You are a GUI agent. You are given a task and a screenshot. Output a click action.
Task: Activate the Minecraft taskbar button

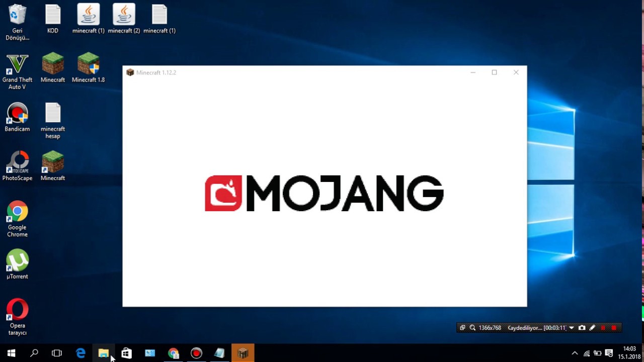click(243, 353)
